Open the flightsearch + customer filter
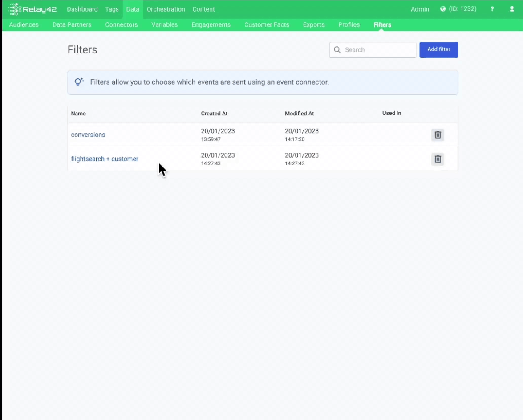 point(104,159)
